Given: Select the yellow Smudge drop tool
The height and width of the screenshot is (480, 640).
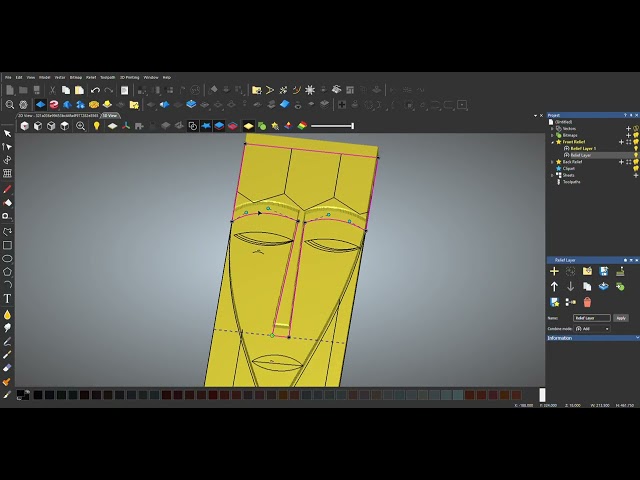Looking at the screenshot, I should [x=7, y=315].
